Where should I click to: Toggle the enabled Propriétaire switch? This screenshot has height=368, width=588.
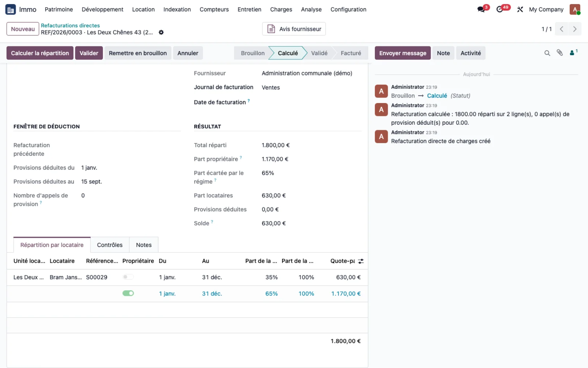point(128,293)
